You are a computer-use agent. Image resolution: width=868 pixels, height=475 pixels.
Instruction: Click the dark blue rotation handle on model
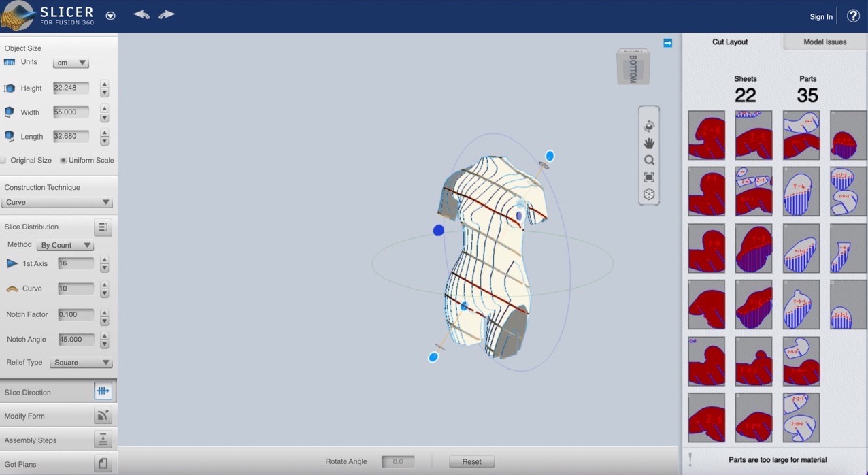(439, 231)
